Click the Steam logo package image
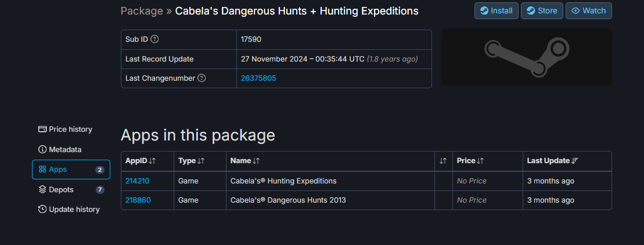Screen dimensions: 644x245 [x=527, y=57]
